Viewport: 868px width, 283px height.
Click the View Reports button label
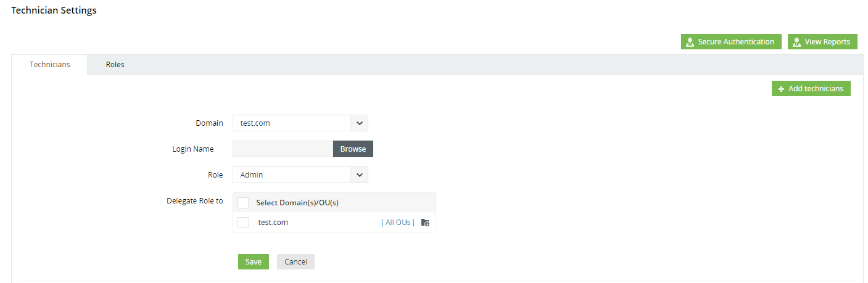pyautogui.click(x=827, y=42)
